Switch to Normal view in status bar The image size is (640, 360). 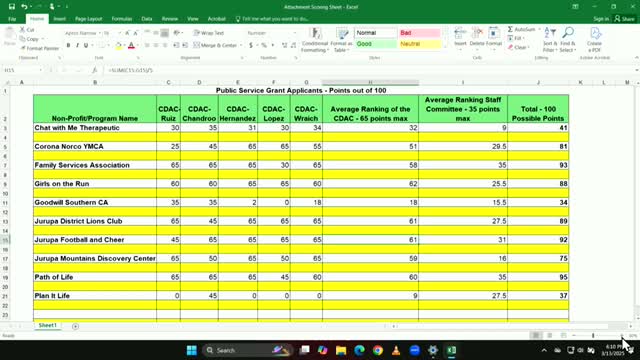click(x=536, y=336)
